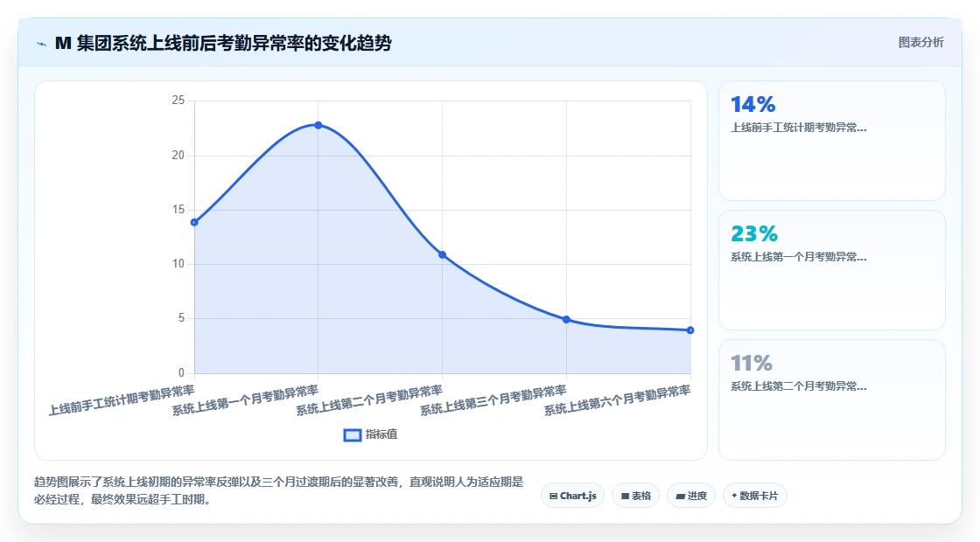Click card caption 系统上线第一个月考勤异常...
980x542 pixels.
coord(799,257)
